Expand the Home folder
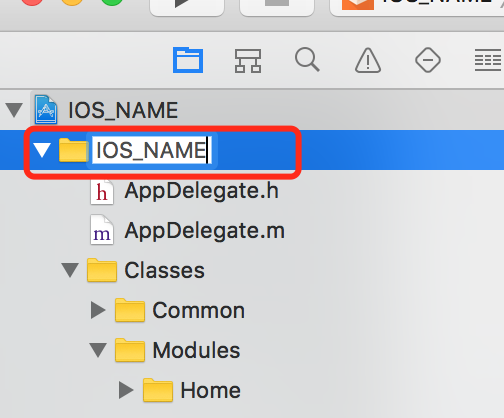 126,390
